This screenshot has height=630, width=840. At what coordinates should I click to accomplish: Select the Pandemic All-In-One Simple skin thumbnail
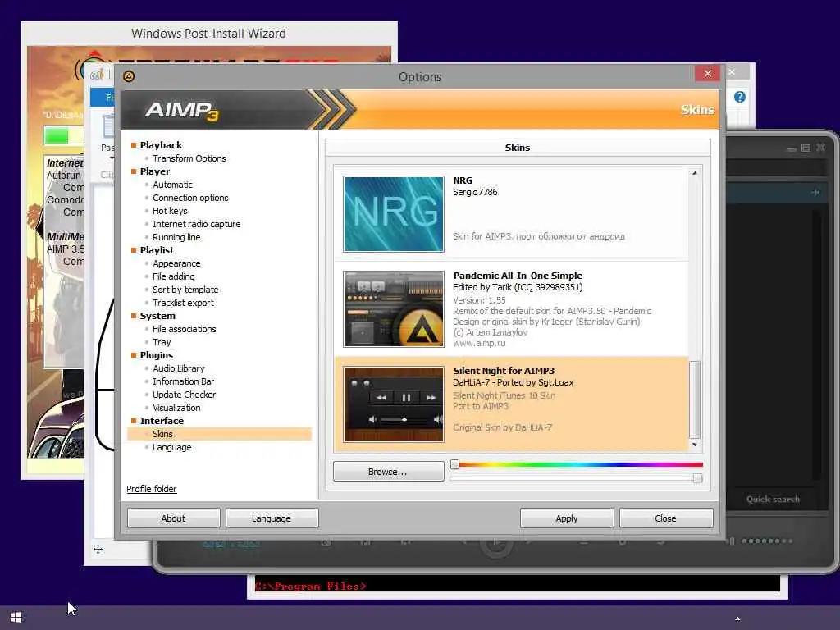click(x=394, y=309)
